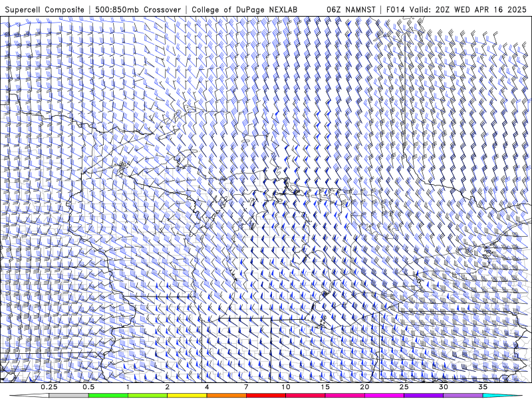
Task: Click the cyan arrow end of the color bar
Action: 502,396
